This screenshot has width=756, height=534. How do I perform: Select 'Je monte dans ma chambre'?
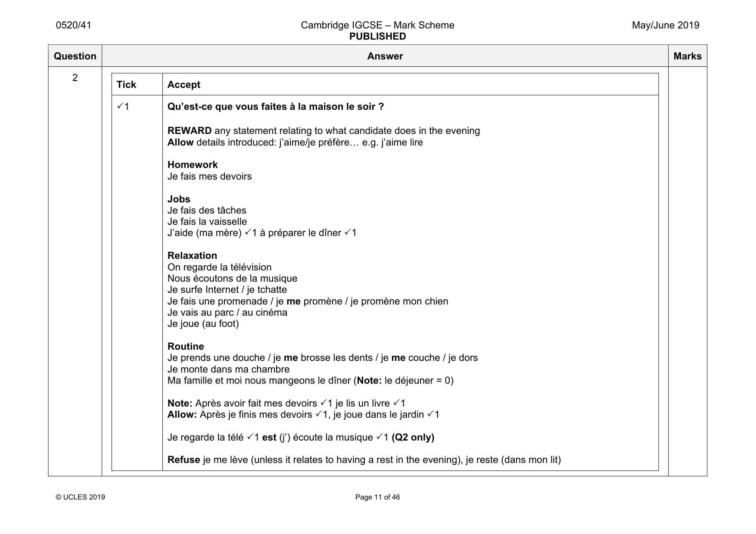pos(228,369)
